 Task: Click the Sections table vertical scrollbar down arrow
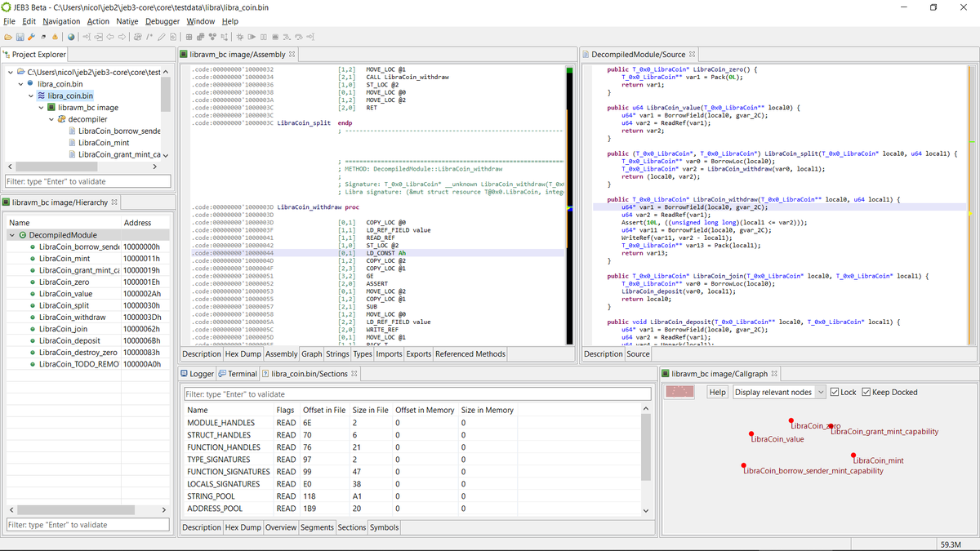tap(645, 511)
